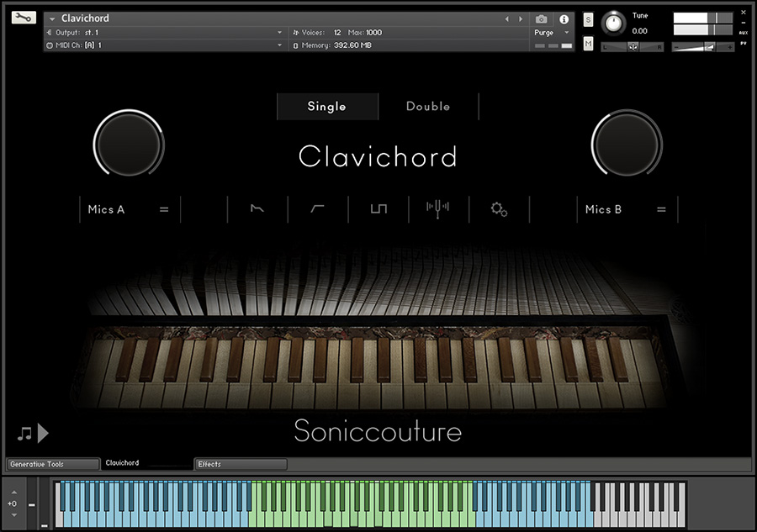Open the square wave LFO icon panel
This screenshot has height=532, width=757.
coord(378,208)
